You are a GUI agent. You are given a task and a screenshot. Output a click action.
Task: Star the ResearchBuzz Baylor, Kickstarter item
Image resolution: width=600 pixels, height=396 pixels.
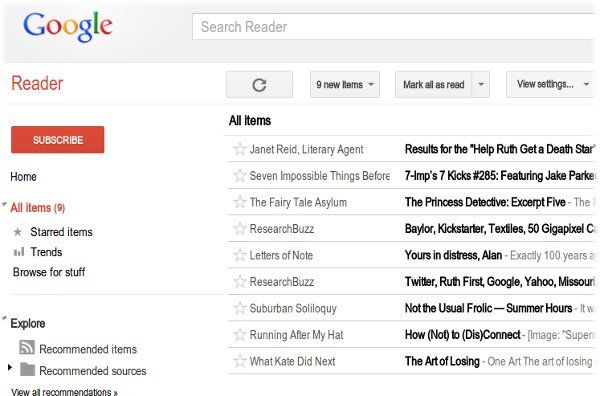tap(240, 228)
